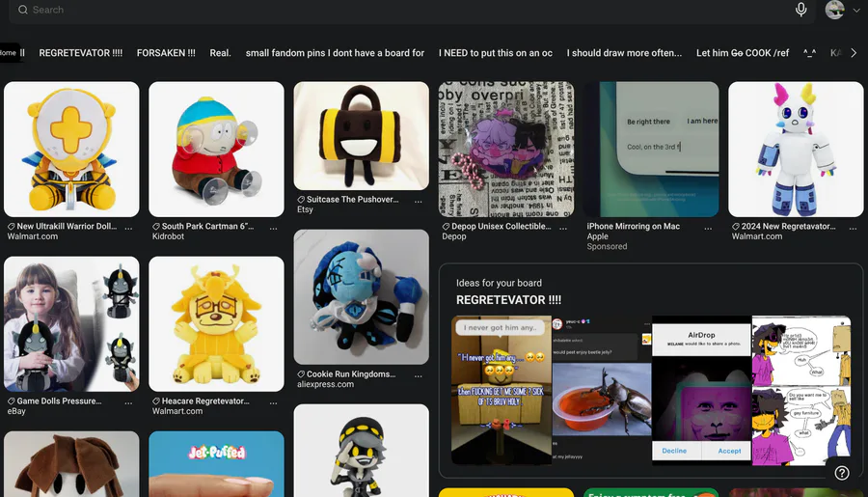Open I should draw more often tab

coord(624,53)
